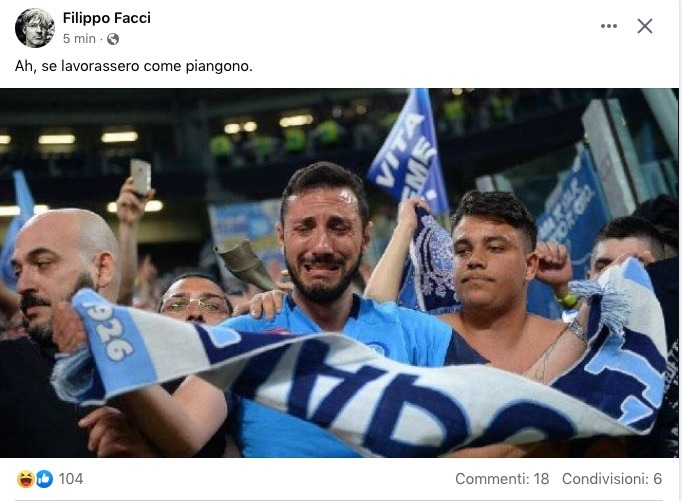Image resolution: width=682 pixels, height=501 pixels.
Task: Click the '926' scarf end in the photo
Action: [x=111, y=333]
